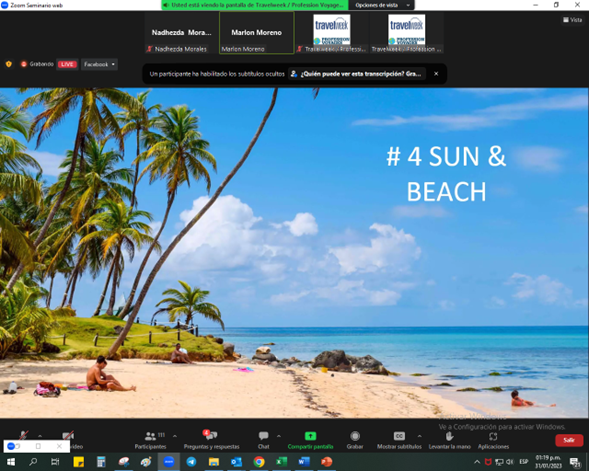
Task: Select Nadhezda Morales participant tile
Action: [181, 33]
